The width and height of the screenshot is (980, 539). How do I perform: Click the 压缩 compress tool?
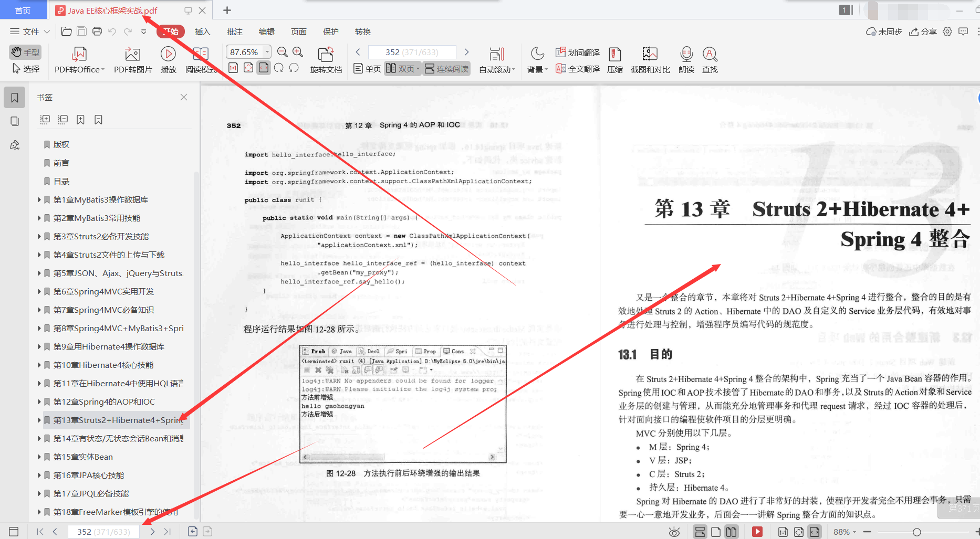click(x=615, y=60)
